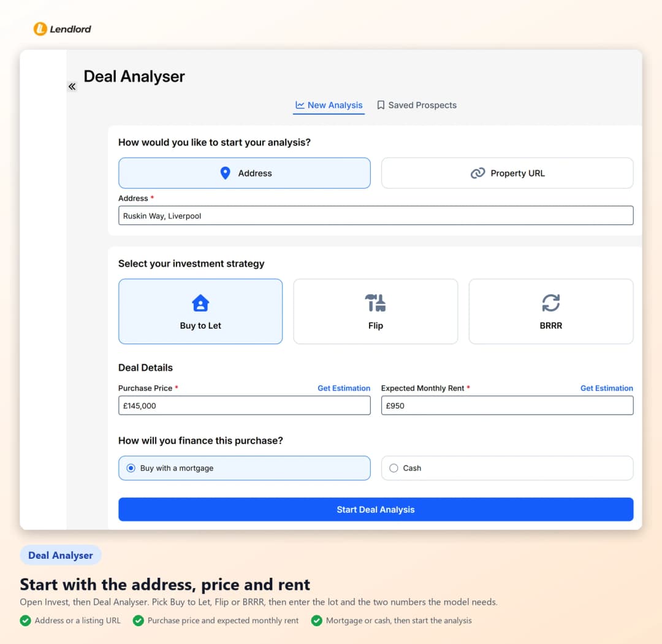This screenshot has height=644, width=662.
Task: Click the chart icon beside New Analysis
Action: tap(300, 105)
